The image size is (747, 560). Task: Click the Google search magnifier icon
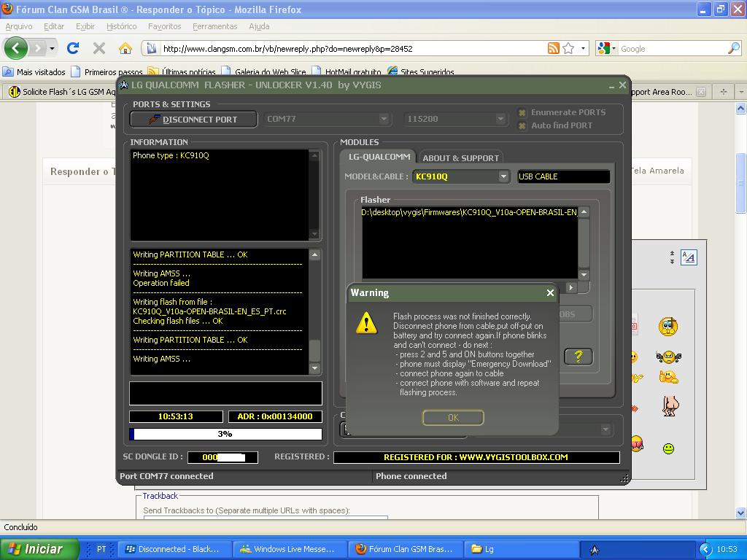pyautogui.click(x=734, y=48)
